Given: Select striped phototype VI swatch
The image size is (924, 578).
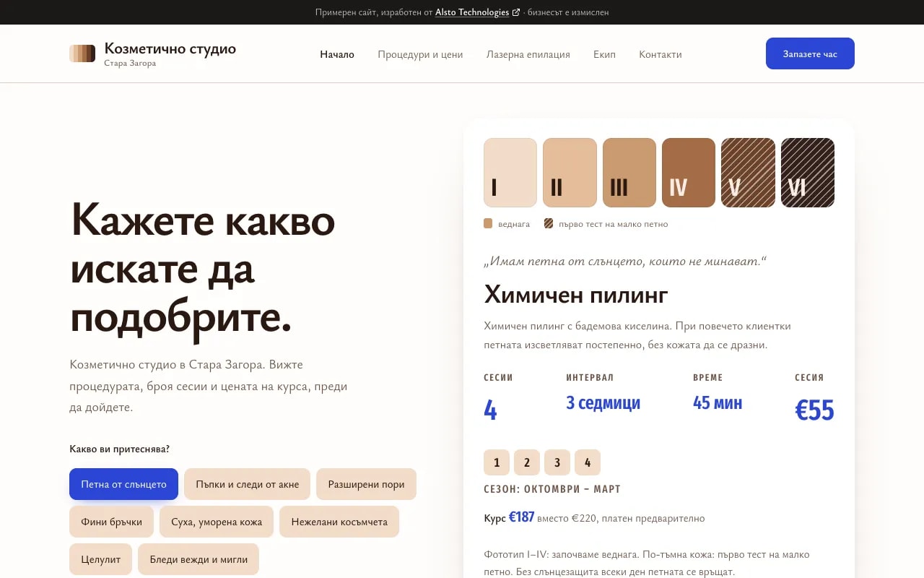Looking at the screenshot, I should 808,173.
